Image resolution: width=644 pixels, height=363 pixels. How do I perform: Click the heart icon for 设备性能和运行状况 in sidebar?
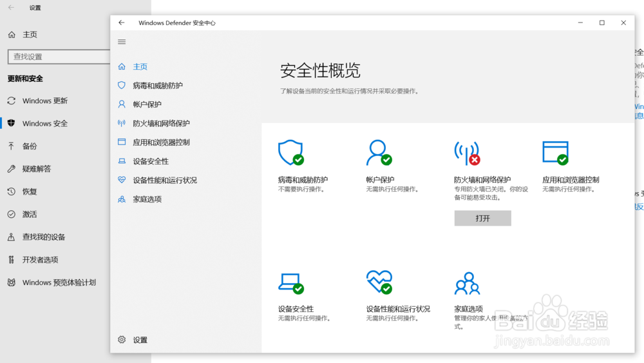tap(122, 180)
